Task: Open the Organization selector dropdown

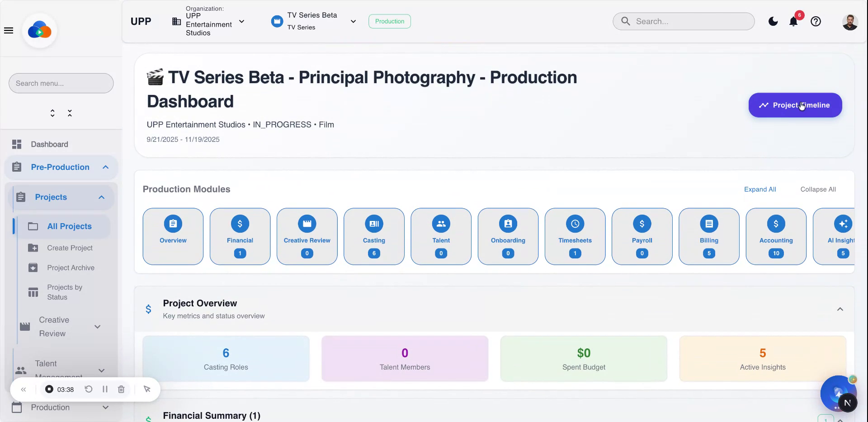Action: coord(242,21)
